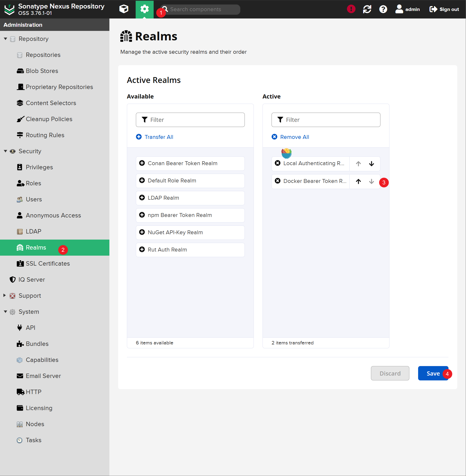Open Content Selectors in the sidebar
Screen dimensions: 466x476
(55, 103)
